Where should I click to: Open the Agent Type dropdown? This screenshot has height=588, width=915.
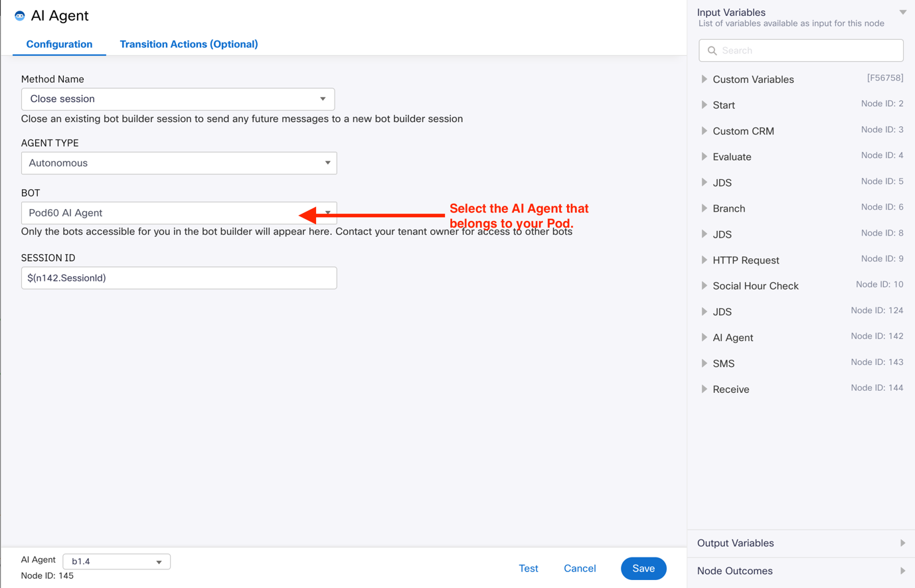(179, 163)
